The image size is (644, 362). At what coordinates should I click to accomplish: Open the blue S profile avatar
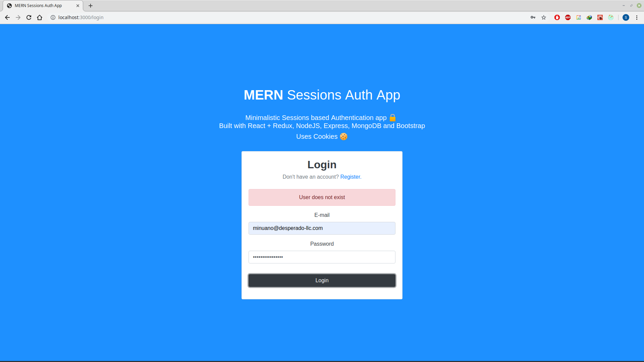(x=626, y=17)
